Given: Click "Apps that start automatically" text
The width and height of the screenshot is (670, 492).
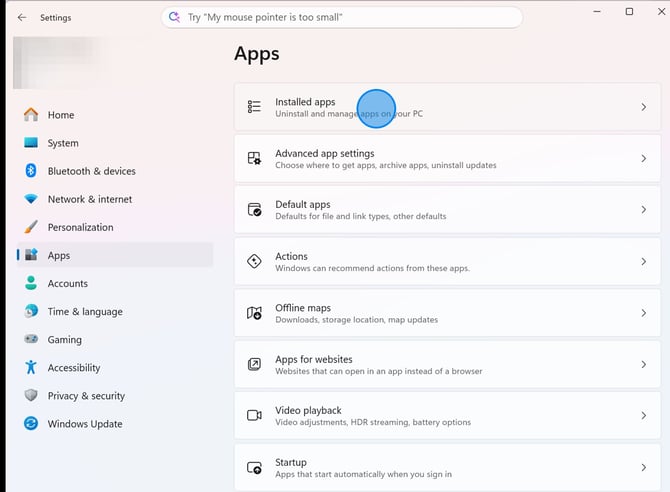Looking at the screenshot, I should click(x=363, y=474).
